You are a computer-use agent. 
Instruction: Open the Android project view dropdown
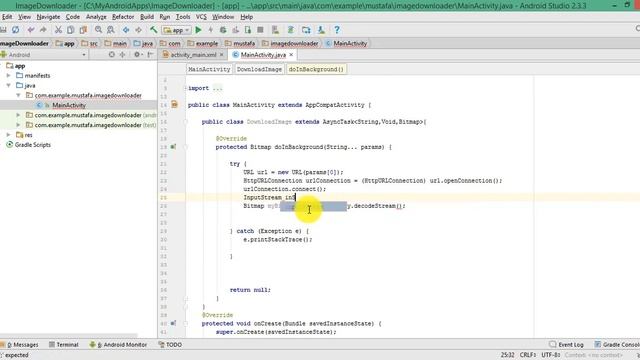44,55
